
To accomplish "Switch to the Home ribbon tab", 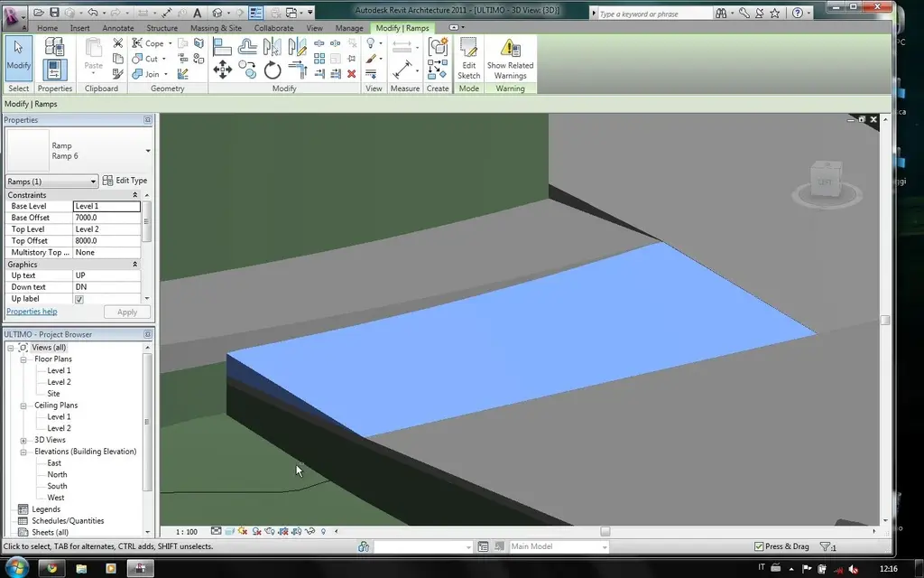I will point(47,28).
